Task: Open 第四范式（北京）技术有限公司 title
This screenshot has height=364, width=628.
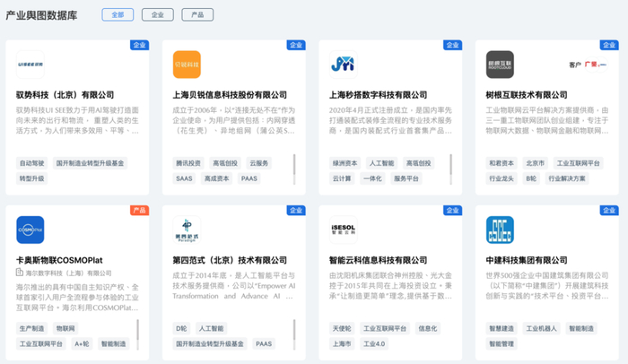Action: 230,260
